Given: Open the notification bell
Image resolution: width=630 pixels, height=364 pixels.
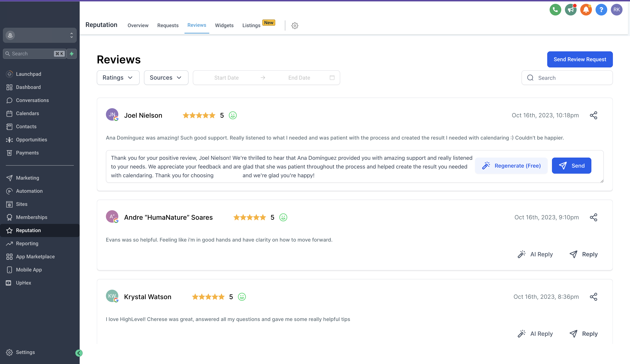Looking at the screenshot, I should tap(586, 9).
